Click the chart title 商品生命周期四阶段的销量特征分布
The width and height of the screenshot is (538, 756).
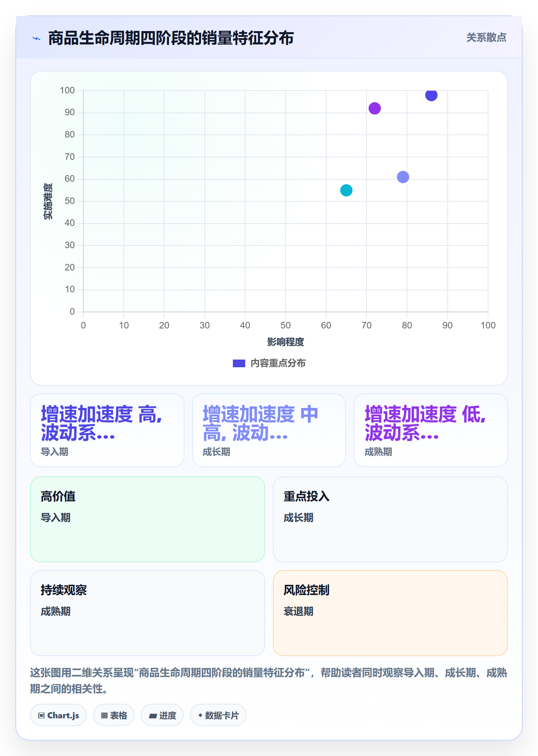coord(171,38)
